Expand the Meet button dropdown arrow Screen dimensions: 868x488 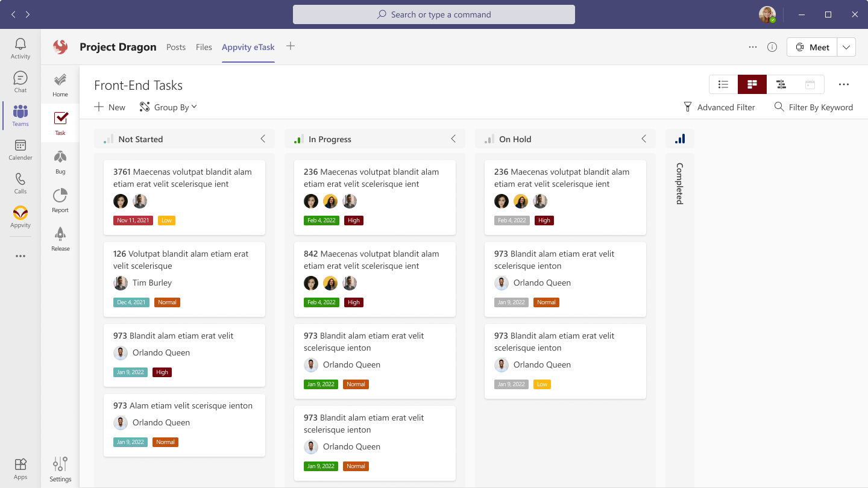(x=846, y=46)
